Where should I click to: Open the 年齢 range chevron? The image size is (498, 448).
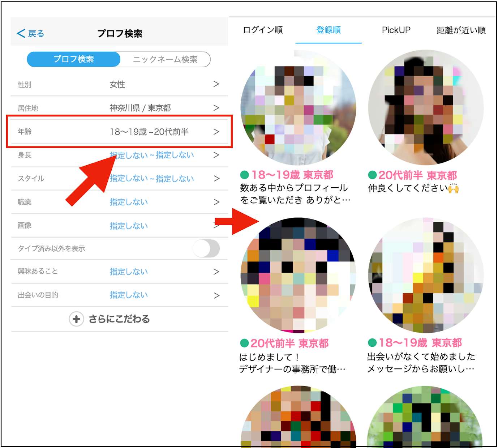(216, 132)
